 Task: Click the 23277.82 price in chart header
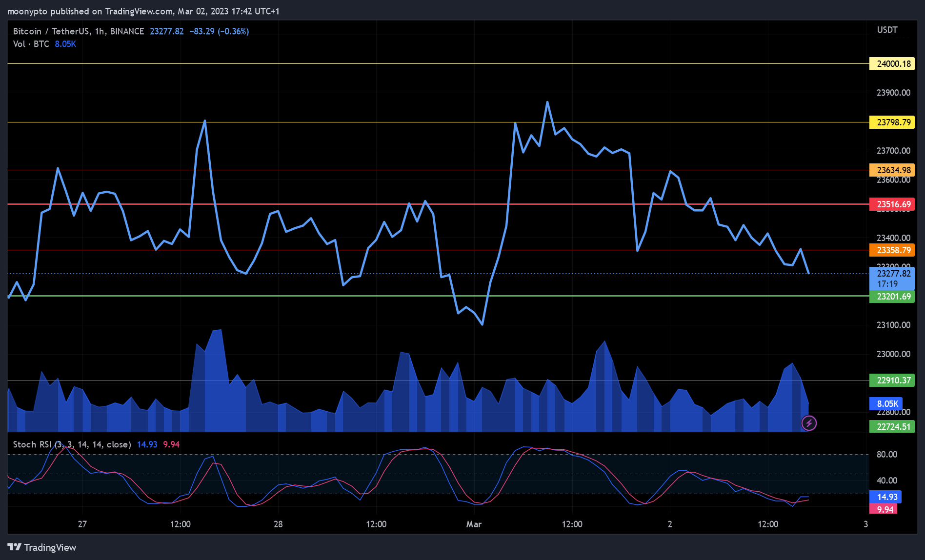tap(167, 31)
